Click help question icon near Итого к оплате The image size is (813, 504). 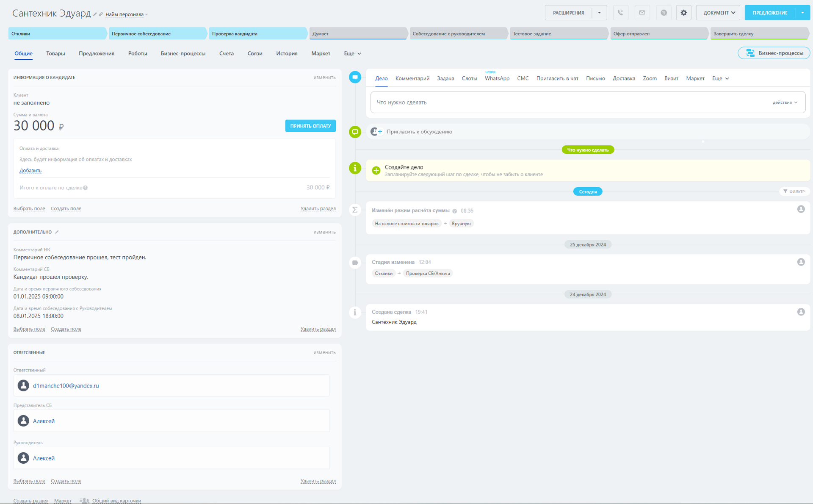pyautogui.click(x=86, y=188)
